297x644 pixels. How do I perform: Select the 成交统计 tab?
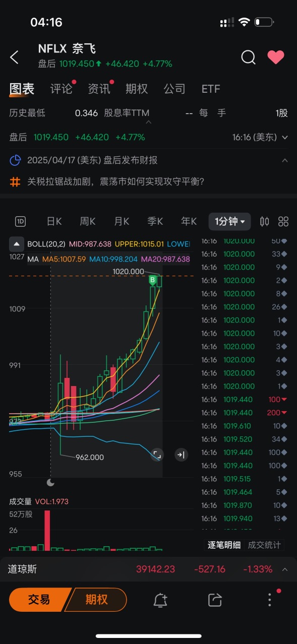264,545
